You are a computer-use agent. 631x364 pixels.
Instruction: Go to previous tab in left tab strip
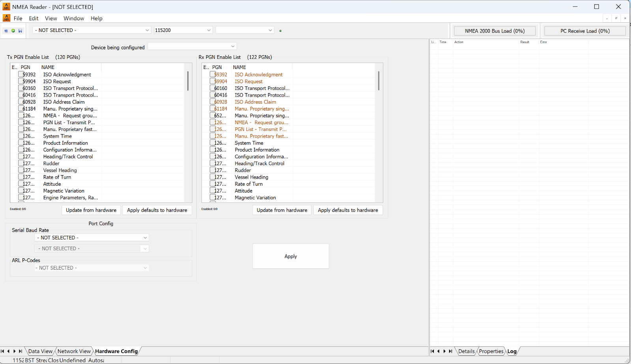click(x=8, y=351)
